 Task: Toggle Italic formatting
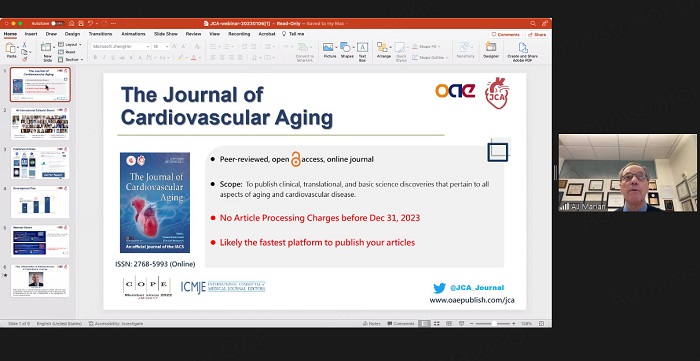[104, 58]
